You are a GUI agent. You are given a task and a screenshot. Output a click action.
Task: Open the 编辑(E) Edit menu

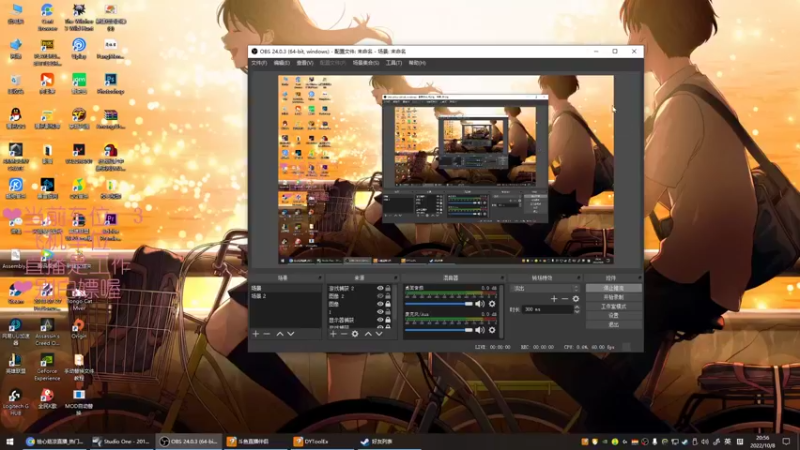(282, 63)
